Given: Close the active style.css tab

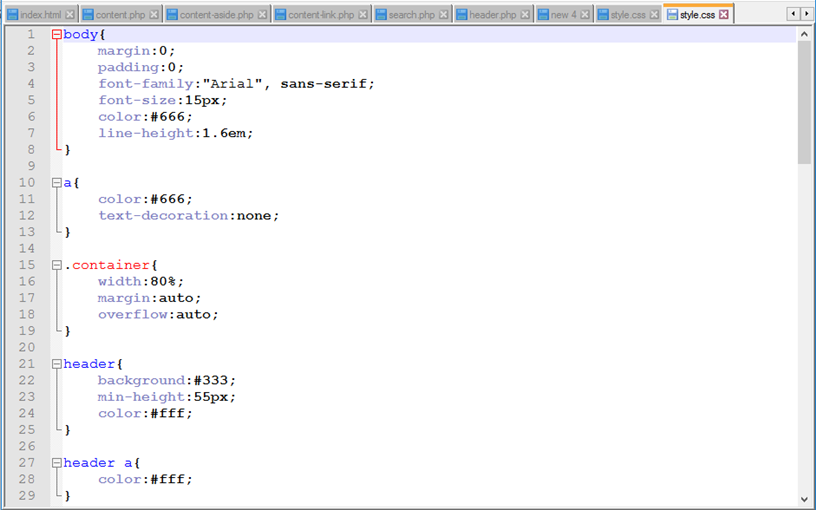Looking at the screenshot, I should (724, 15).
